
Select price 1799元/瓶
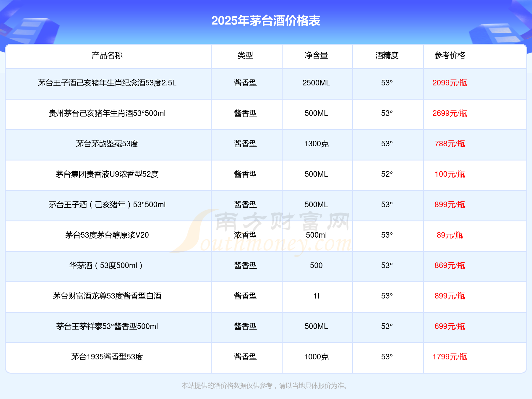click(450, 357)
